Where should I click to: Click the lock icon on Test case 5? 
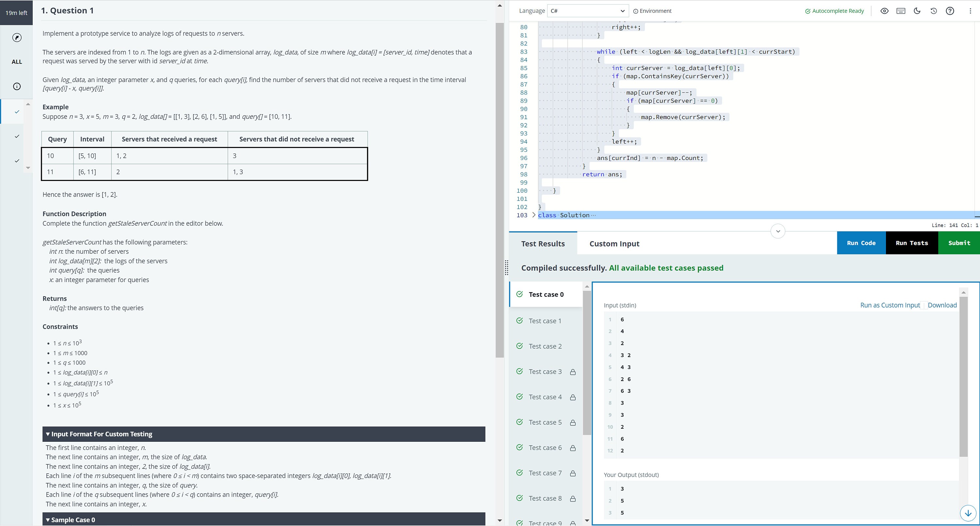(573, 422)
